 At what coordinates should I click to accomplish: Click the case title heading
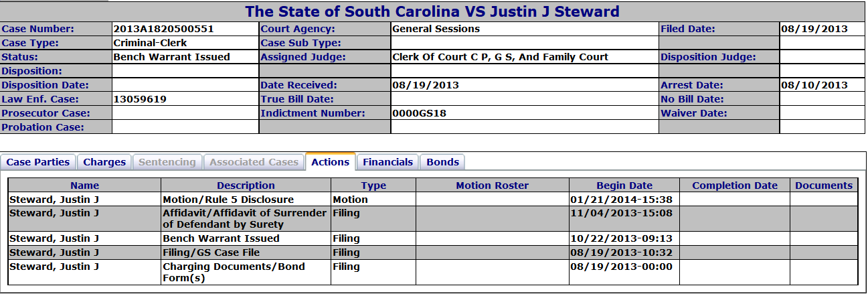[432, 11]
